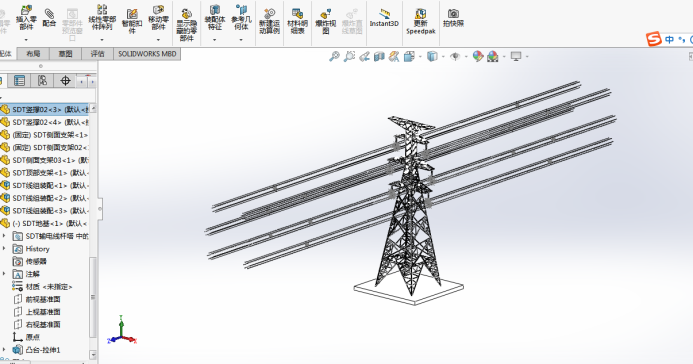Click the Zoom to Fit magnifier icon
Screen dimensions: 693x364
(x=335, y=57)
